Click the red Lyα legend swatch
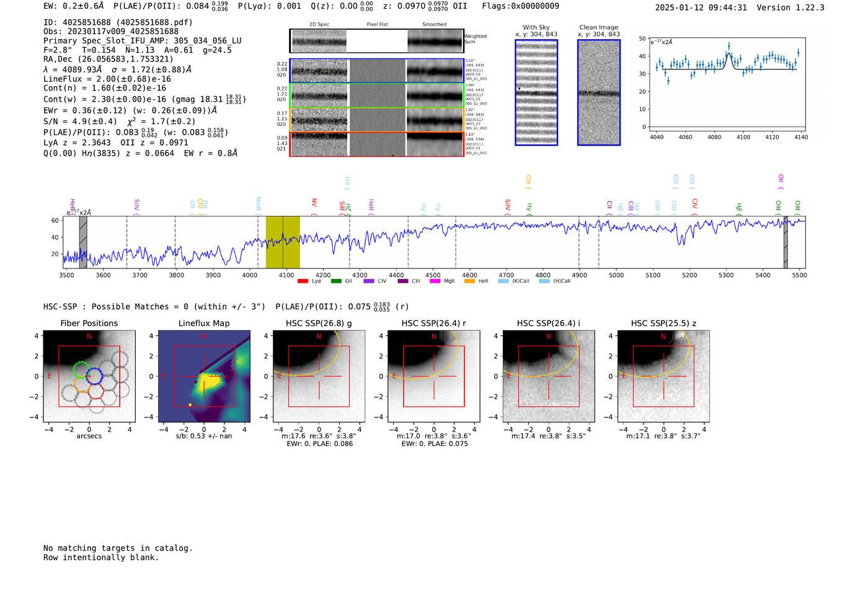This screenshot has width=868, height=591. click(x=303, y=281)
